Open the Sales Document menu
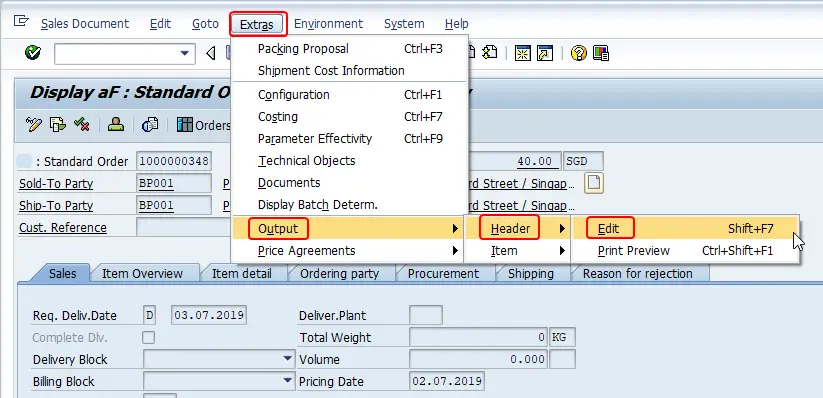 click(85, 24)
